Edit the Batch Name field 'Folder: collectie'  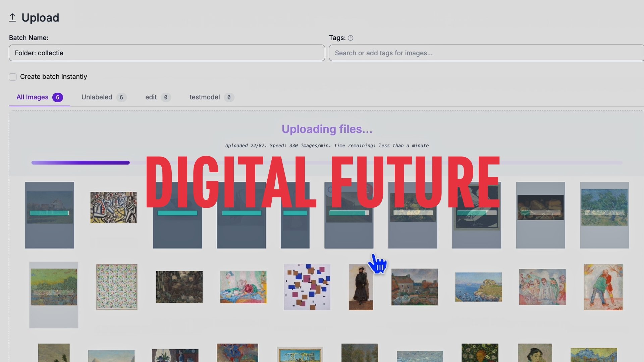click(x=167, y=53)
